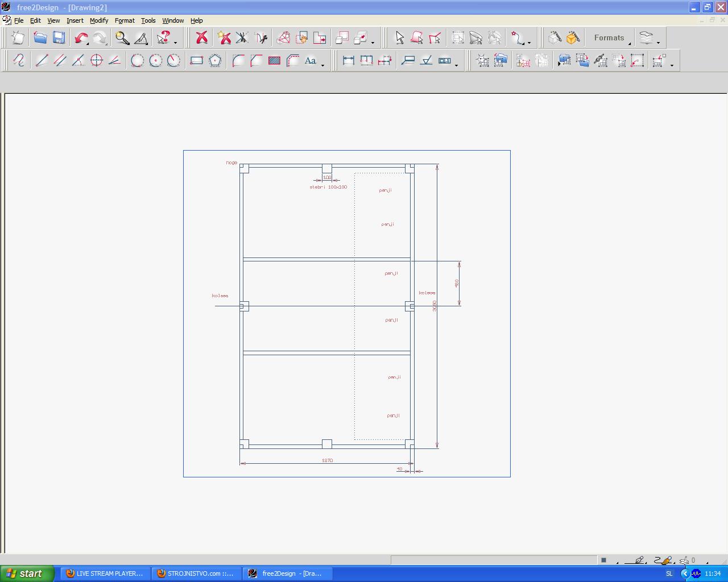Image resolution: width=728 pixels, height=582 pixels.
Task: Undo the last action with the red arrow
Action: pyautogui.click(x=81, y=38)
